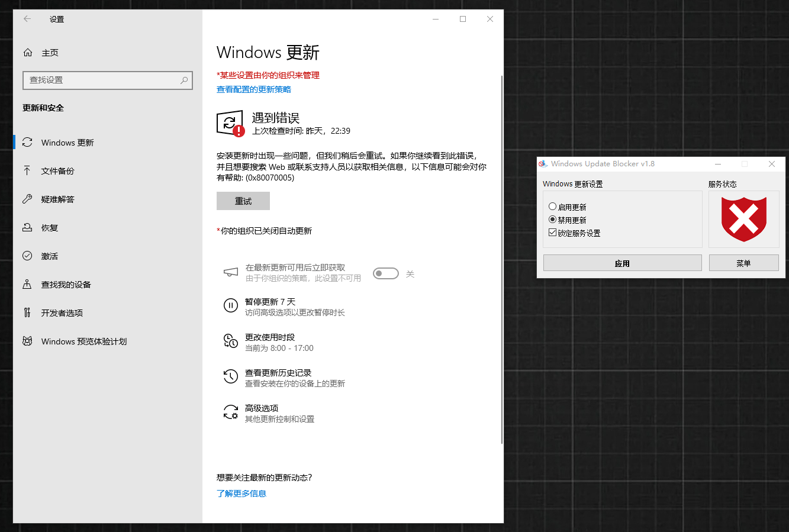
Task: Select the 禁用更新 radio button
Action: (552, 219)
